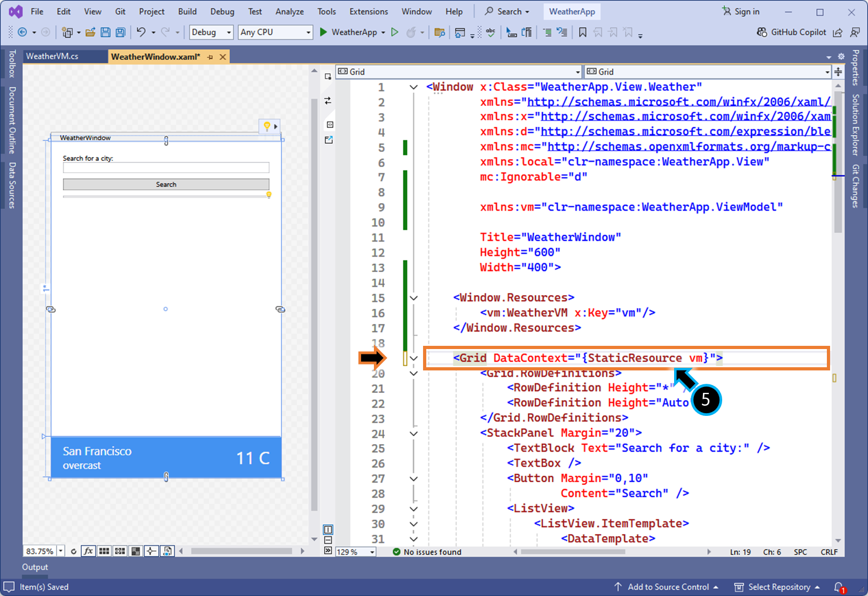Click the toolbar Bookmark icon

(x=583, y=32)
